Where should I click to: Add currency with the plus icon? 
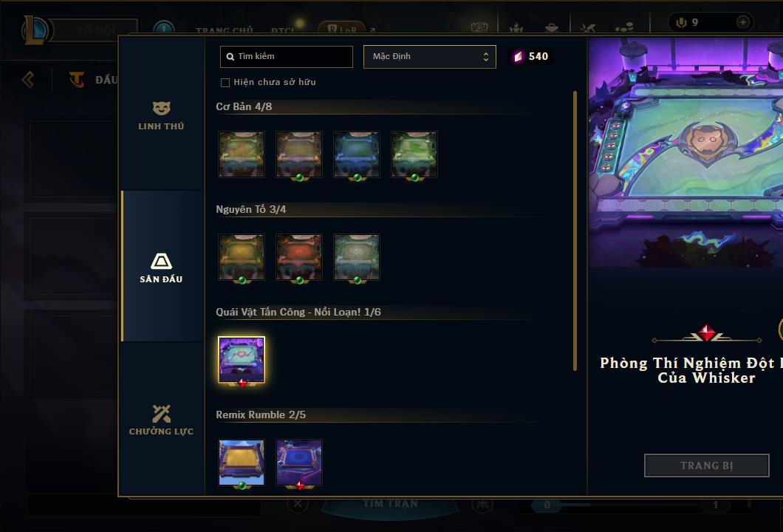pyautogui.click(x=742, y=22)
